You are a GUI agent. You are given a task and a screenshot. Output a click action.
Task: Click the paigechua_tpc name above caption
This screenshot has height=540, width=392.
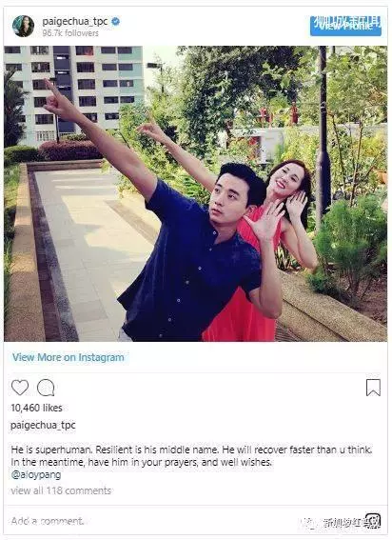[43, 426]
